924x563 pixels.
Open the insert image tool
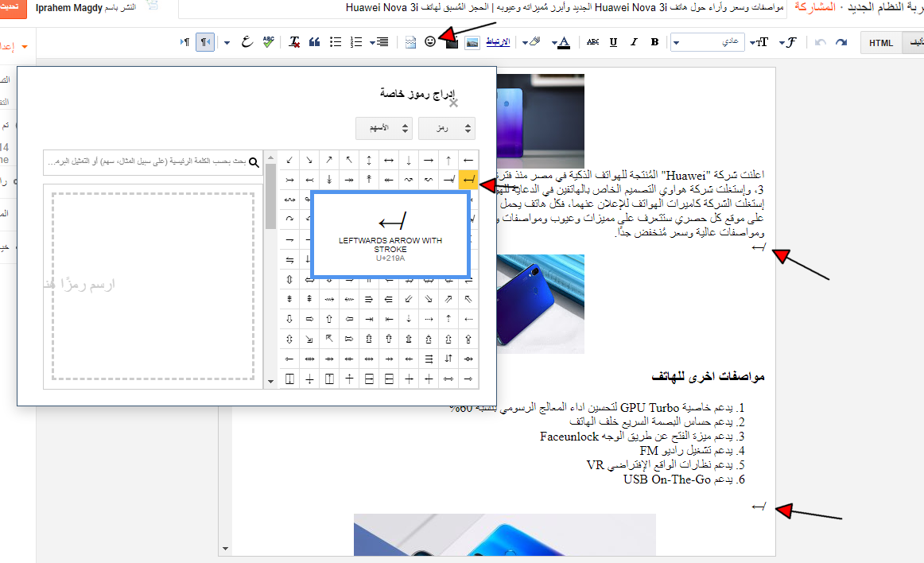coord(472,42)
